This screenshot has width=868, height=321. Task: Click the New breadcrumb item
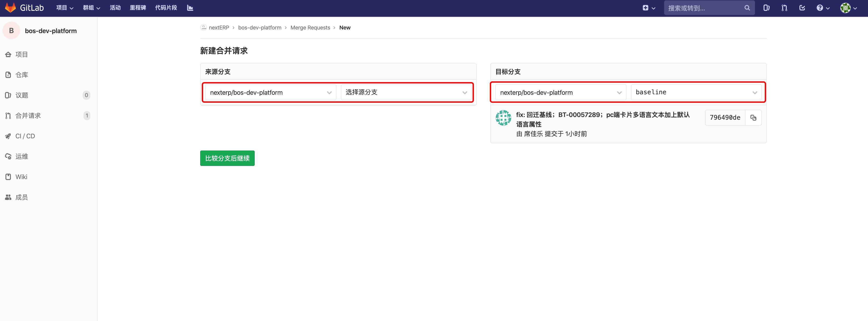[x=345, y=28]
